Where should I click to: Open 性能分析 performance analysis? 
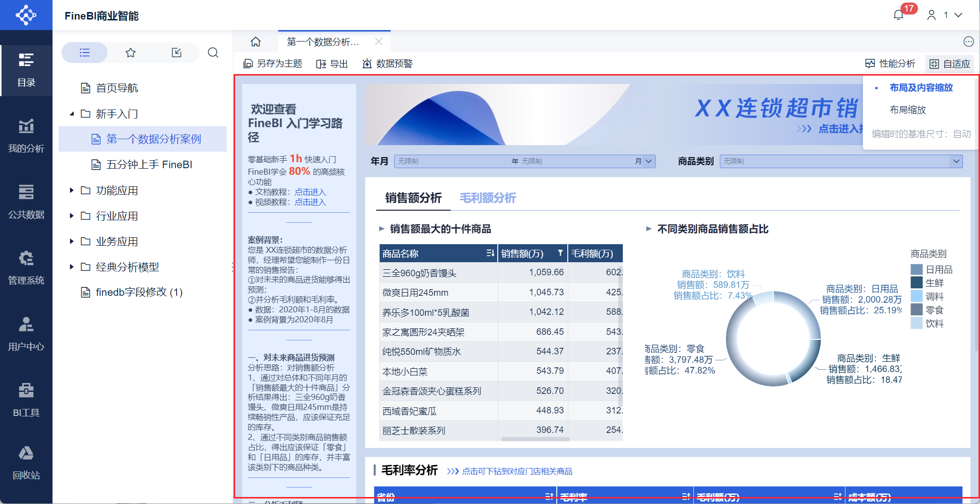pyautogui.click(x=890, y=64)
